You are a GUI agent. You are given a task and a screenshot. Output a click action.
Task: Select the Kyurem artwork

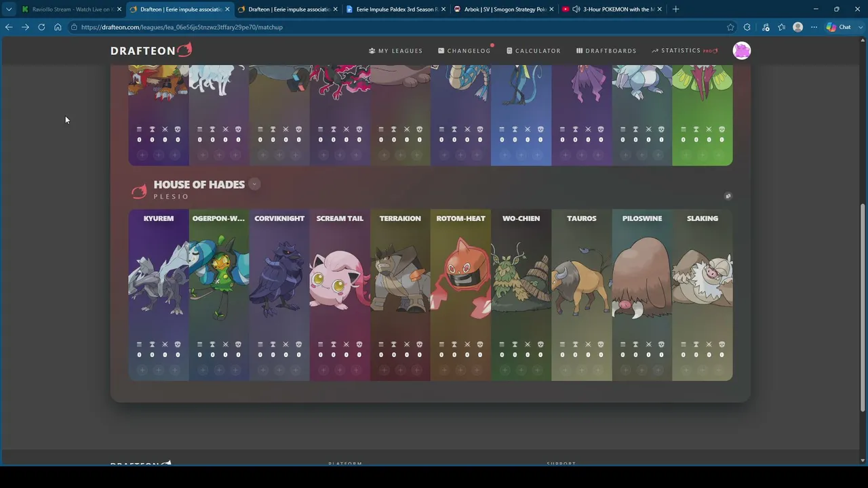coord(159,279)
